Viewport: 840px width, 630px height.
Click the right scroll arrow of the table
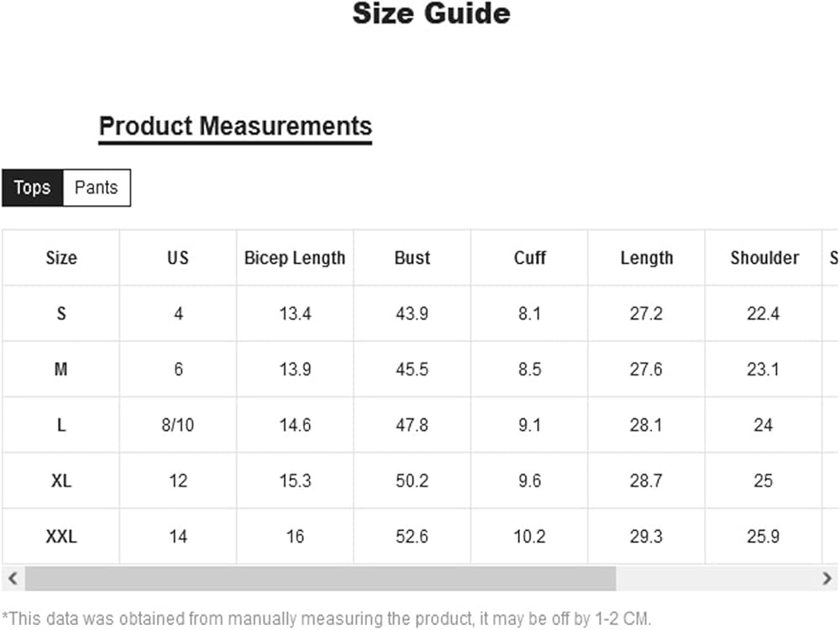[x=828, y=578]
